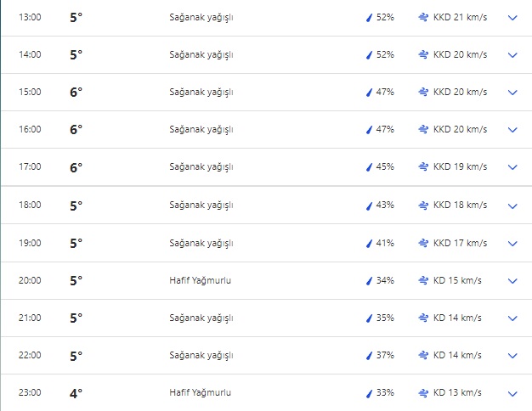The width and height of the screenshot is (532, 411).
Task: Click the raindrop icon in the 20:00 row
Action: coord(370,280)
